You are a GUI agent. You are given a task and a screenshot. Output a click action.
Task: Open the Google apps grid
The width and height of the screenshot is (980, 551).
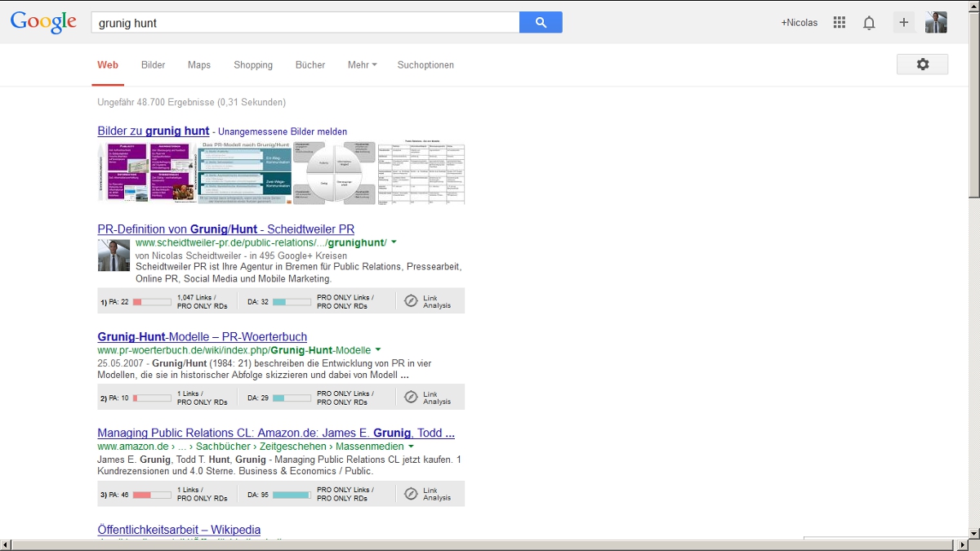[x=840, y=23]
